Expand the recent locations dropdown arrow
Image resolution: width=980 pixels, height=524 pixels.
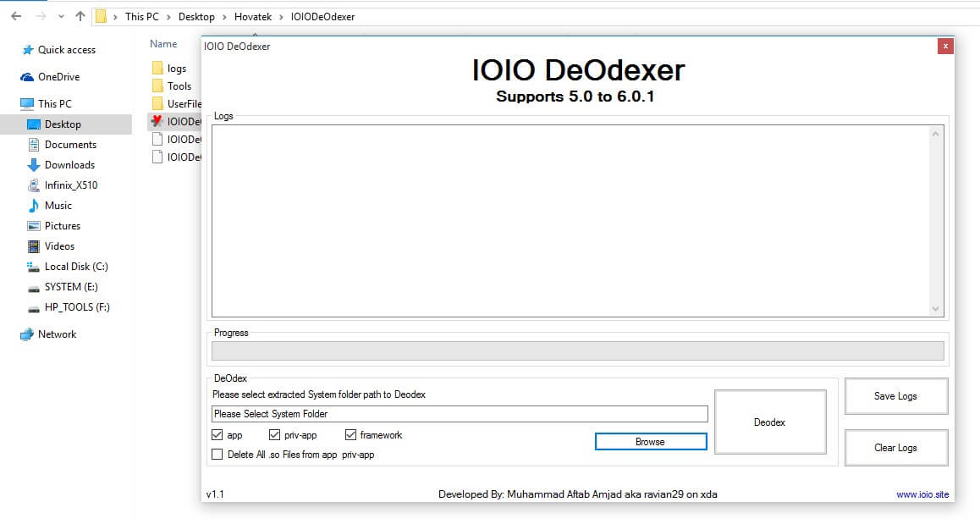pyautogui.click(x=61, y=17)
